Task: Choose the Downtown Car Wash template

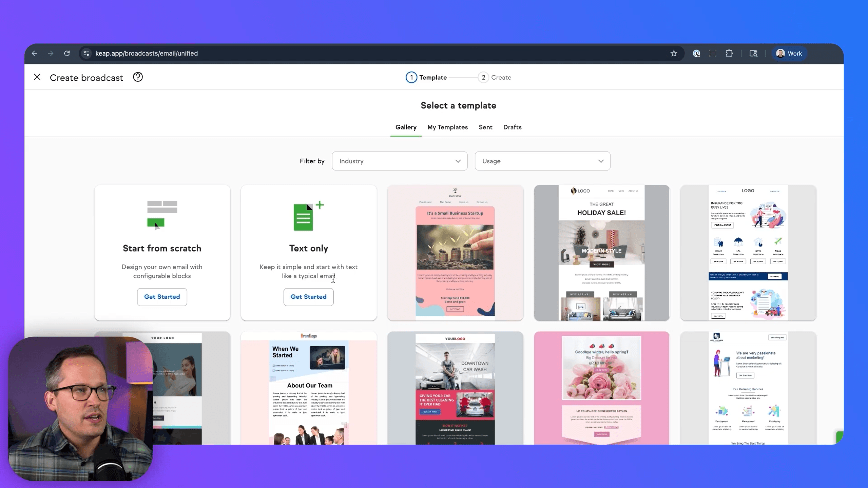Action: point(455,387)
